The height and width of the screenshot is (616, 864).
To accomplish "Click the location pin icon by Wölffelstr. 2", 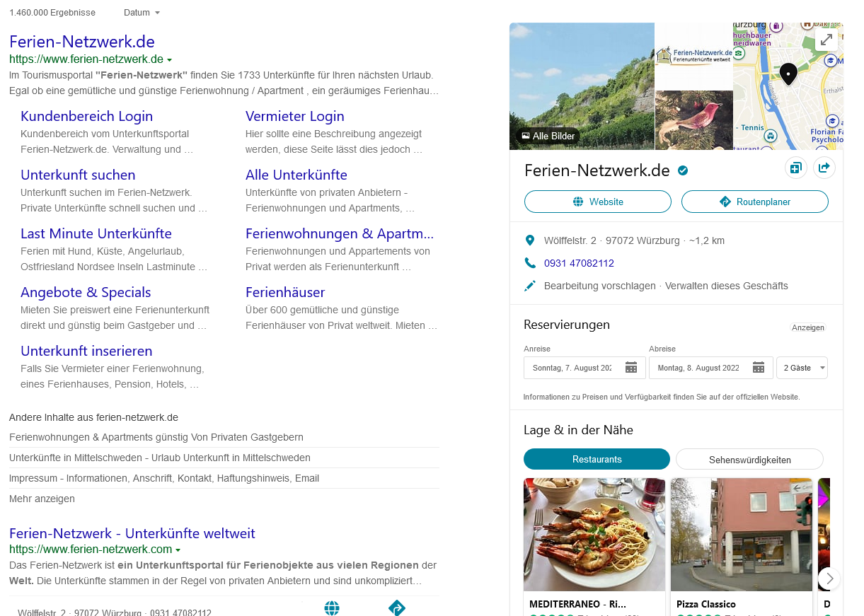I will point(530,240).
